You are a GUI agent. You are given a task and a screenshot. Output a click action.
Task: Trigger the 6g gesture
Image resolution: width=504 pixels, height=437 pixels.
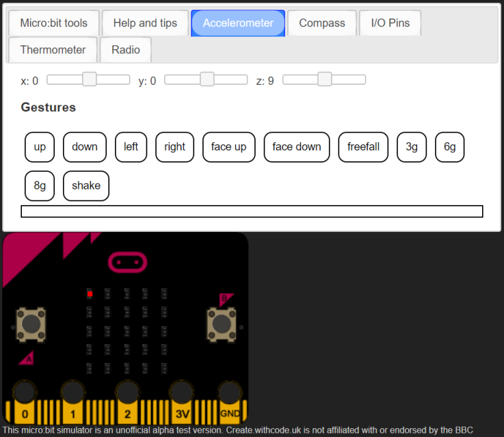pos(450,147)
